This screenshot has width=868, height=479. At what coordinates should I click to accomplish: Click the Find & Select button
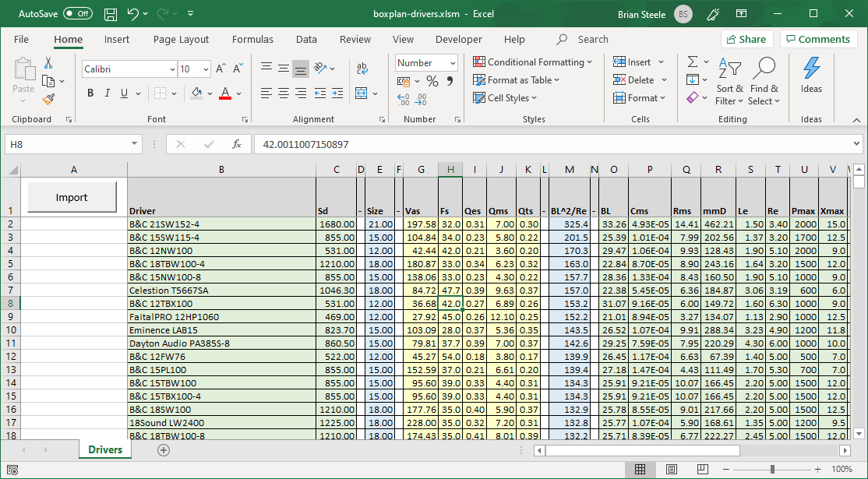pos(764,81)
